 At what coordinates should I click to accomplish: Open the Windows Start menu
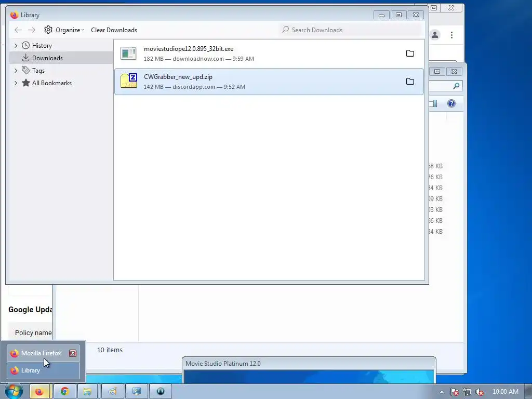click(14, 391)
